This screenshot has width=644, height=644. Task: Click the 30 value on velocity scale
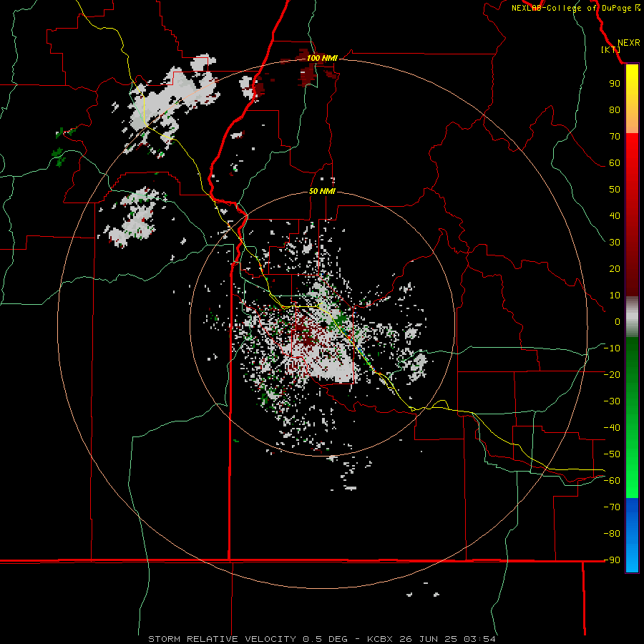(x=615, y=243)
